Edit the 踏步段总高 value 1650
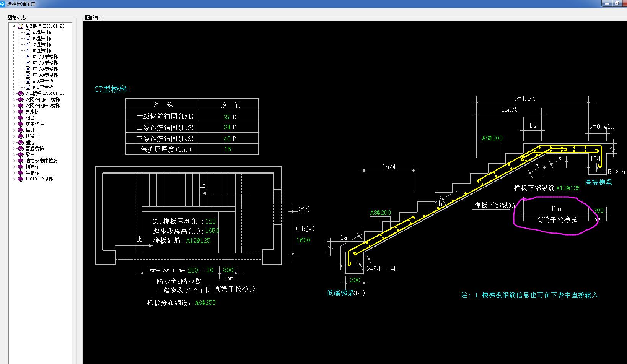The image size is (627, 364). click(212, 231)
